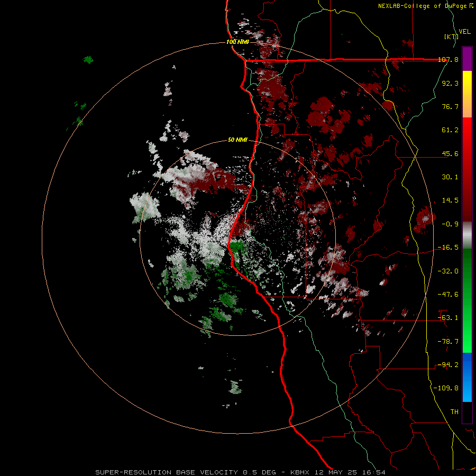Click the 0.5 DEG elevation text

pos(259,472)
